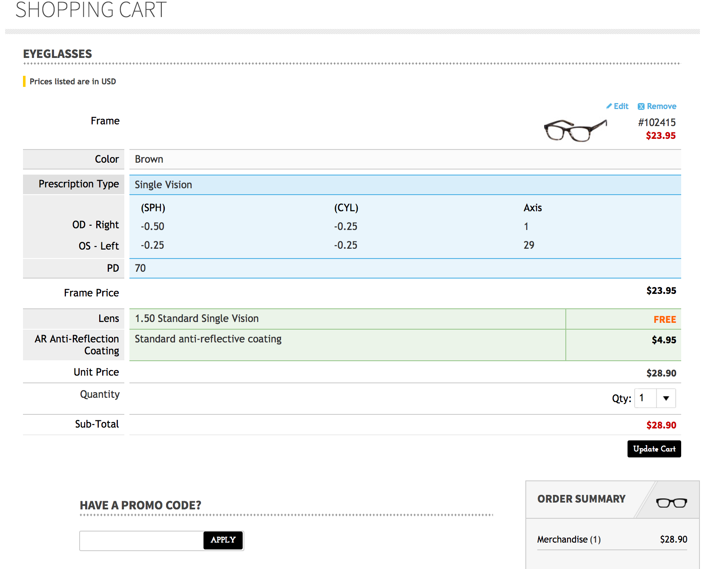The height and width of the screenshot is (569, 728).
Task: Click frame item number #102415
Action: (656, 123)
